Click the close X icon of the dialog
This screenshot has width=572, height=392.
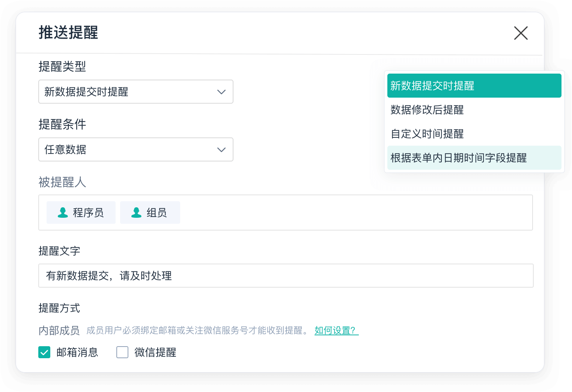point(521,33)
